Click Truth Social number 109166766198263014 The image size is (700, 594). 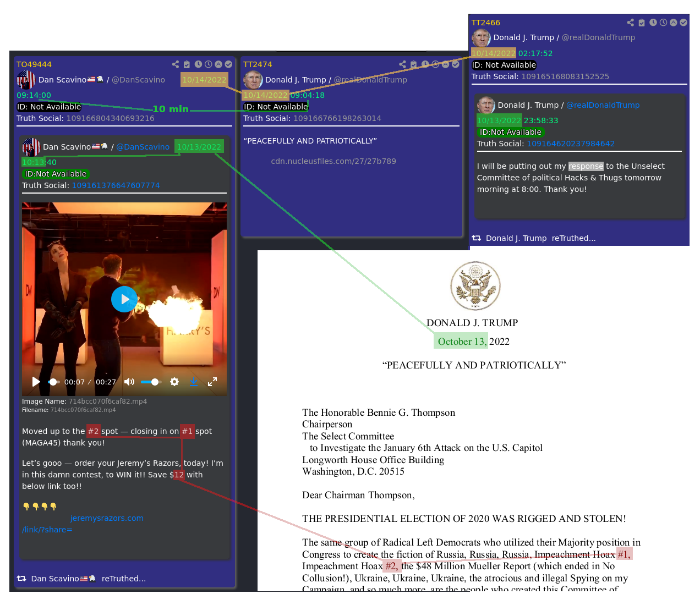pyautogui.click(x=337, y=118)
